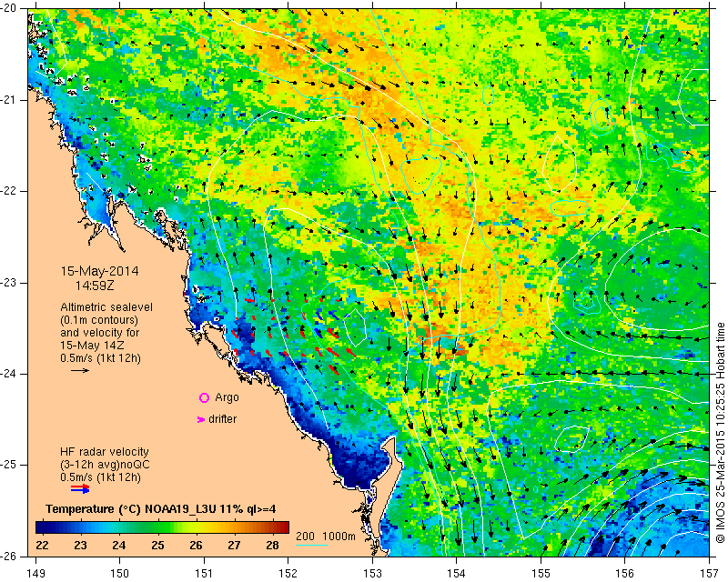Click longitude axis label 157
This screenshot has height=582, width=728.
tap(710, 574)
